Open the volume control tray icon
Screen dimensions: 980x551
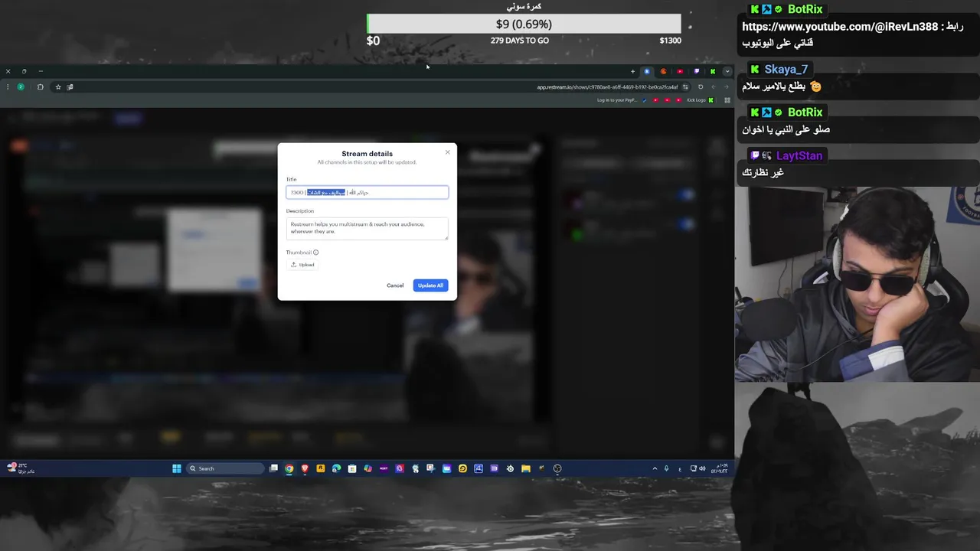[702, 468]
